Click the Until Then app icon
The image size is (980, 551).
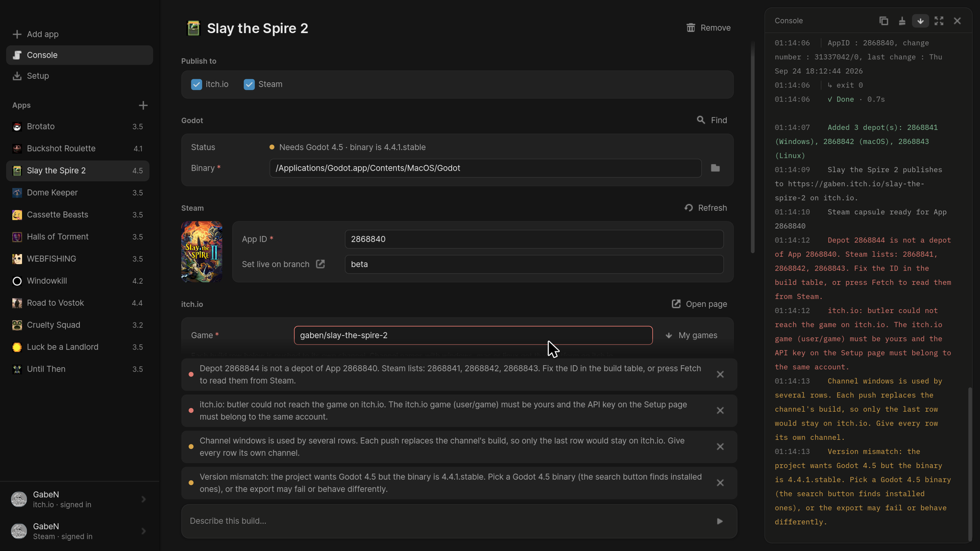(x=17, y=369)
